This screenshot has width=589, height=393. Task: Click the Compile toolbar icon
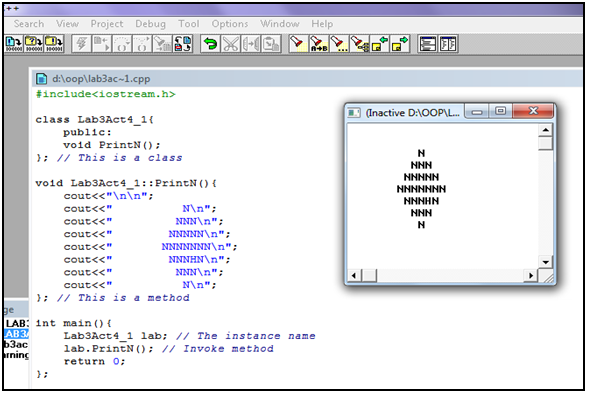click(14, 44)
